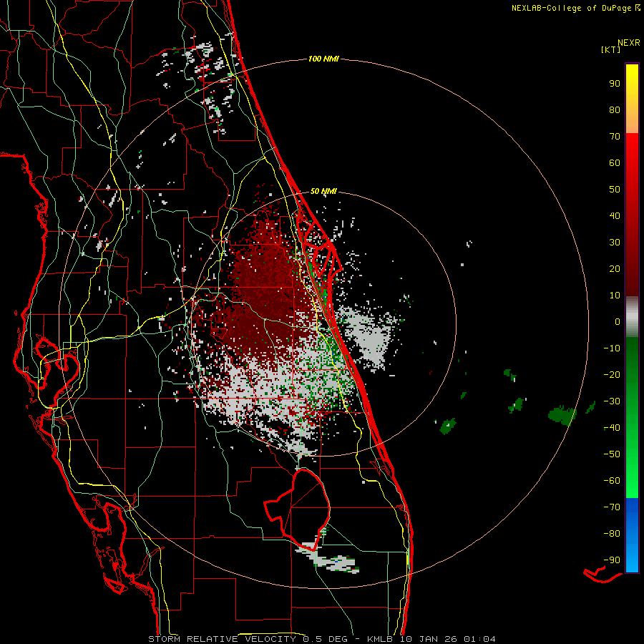Click the [KT] units label
The height and width of the screenshot is (644, 644).
pyautogui.click(x=611, y=49)
